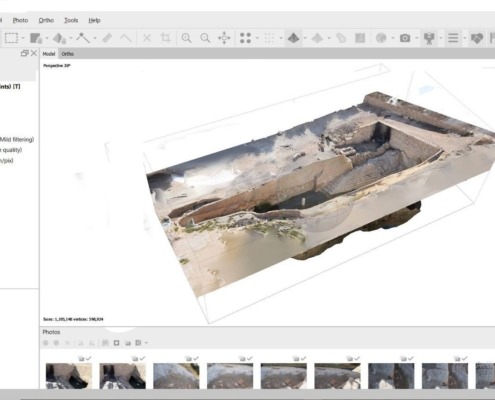
Task: Select the Draw Shape tool
Action: [59, 38]
